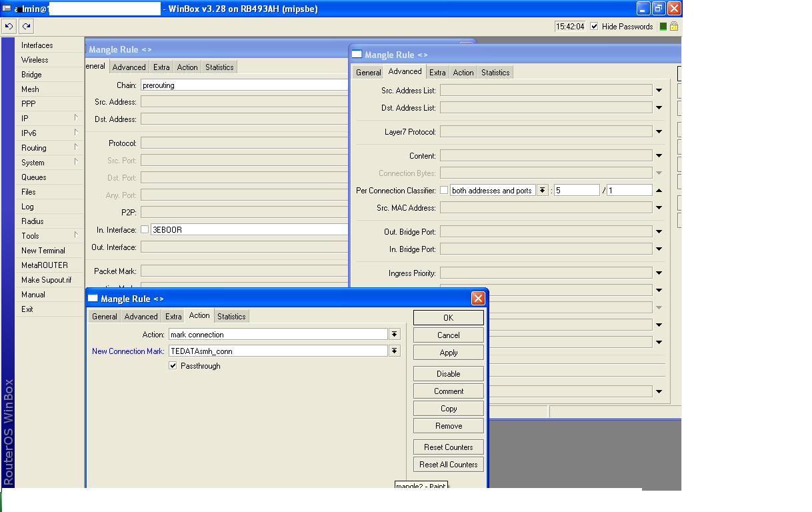Switch to General tab in right Mangle Rule window
812x512 pixels.
point(368,73)
